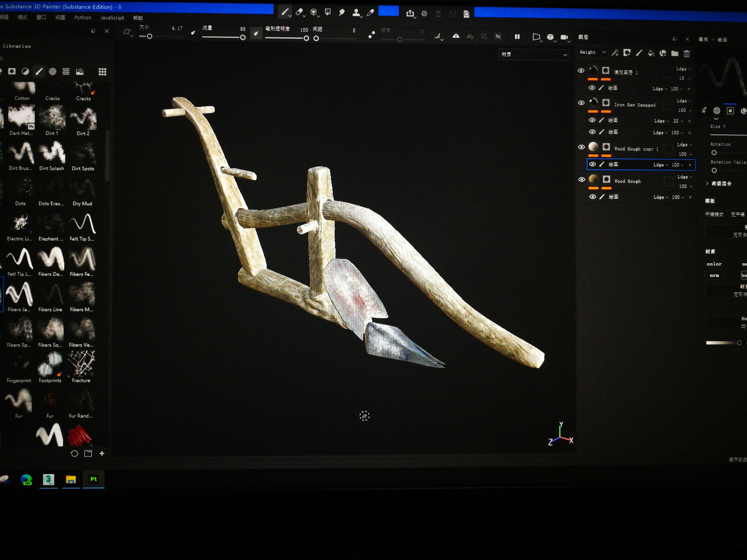The image size is (747, 560).
Task: Open the Height channel dropdown
Action: click(x=593, y=52)
